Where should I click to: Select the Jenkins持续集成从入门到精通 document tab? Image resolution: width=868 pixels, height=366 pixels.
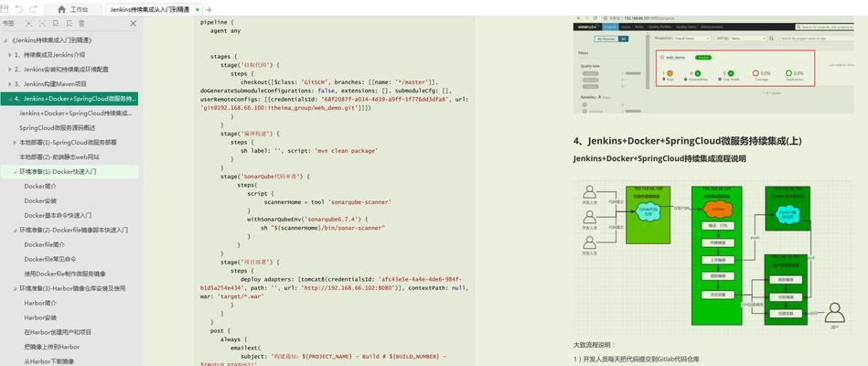tap(154, 9)
